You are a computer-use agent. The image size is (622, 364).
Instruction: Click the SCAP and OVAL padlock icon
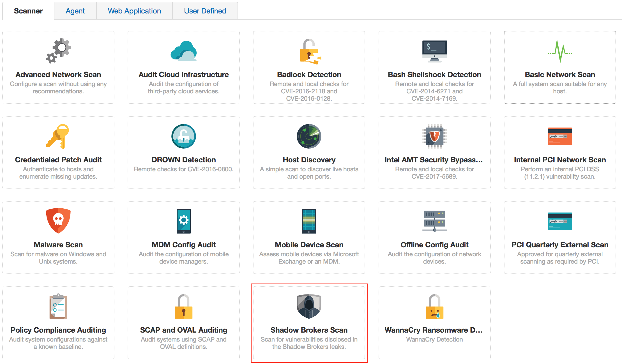point(184,306)
